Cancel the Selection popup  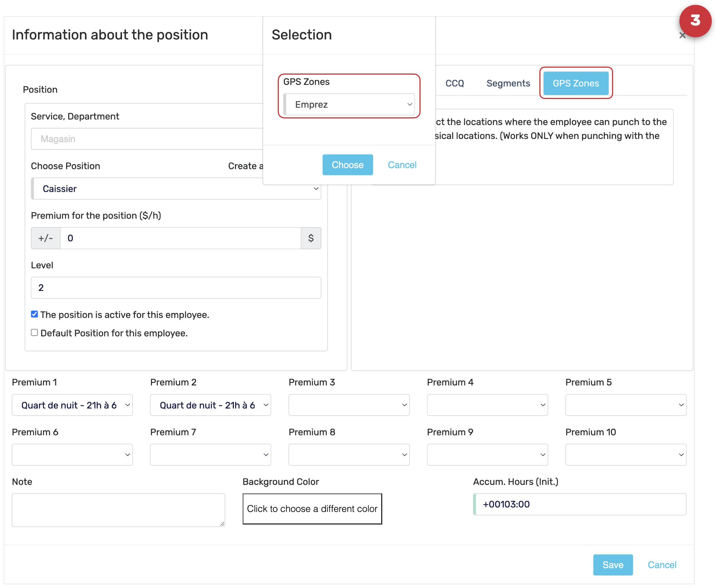[402, 165]
